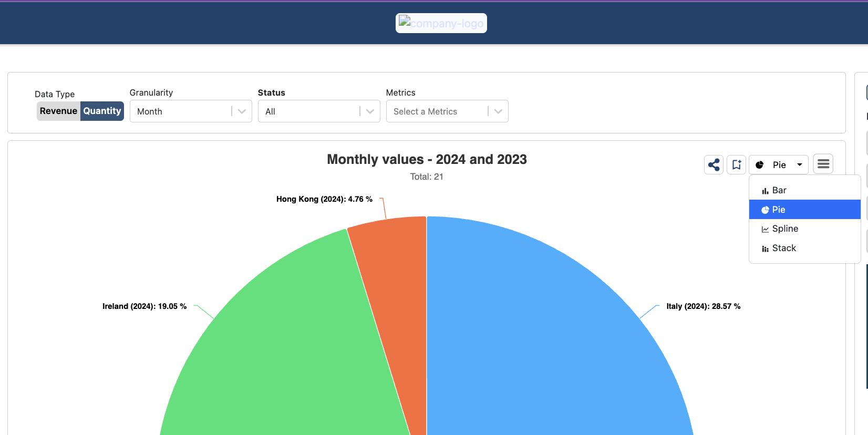Click the Stack chart icon in list
This screenshot has height=435, width=868.
point(765,248)
